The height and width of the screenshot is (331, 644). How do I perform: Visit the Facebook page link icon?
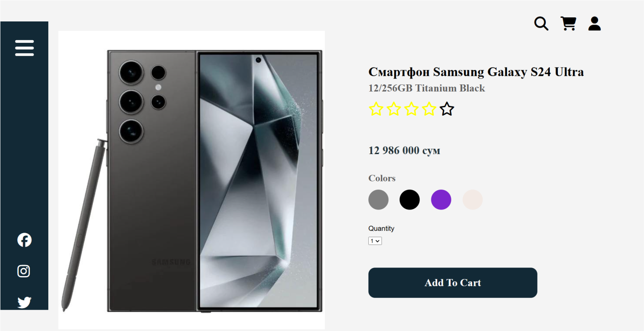25,240
